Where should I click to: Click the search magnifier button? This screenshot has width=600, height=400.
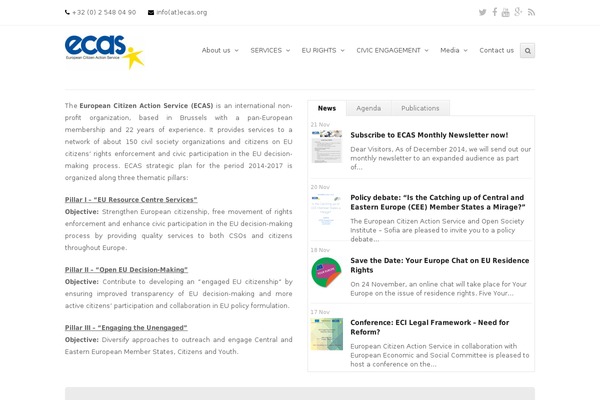(527, 51)
